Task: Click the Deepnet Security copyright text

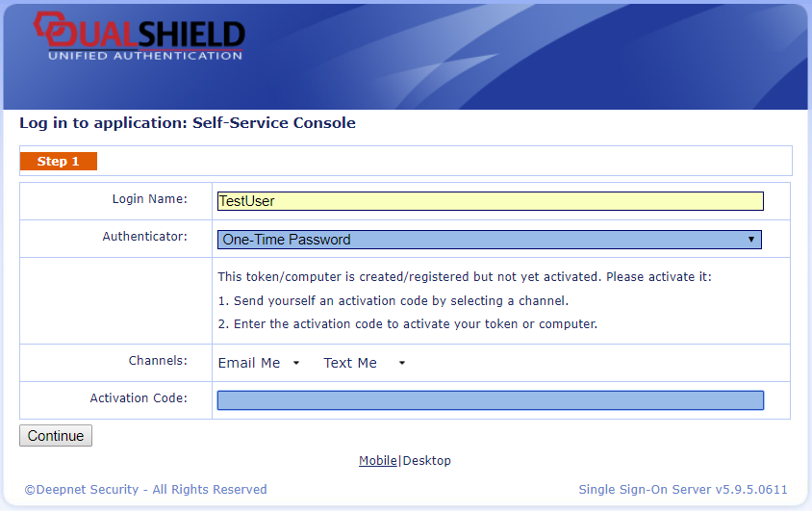Action: [x=145, y=490]
